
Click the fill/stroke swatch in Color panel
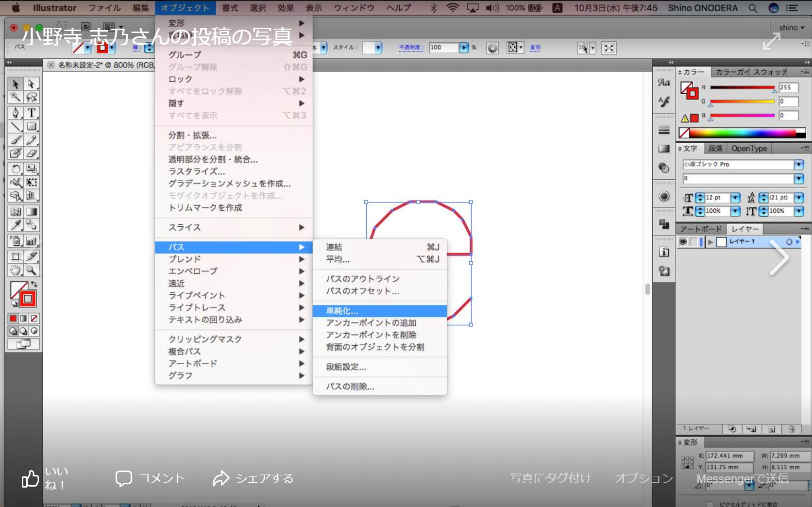(x=690, y=90)
